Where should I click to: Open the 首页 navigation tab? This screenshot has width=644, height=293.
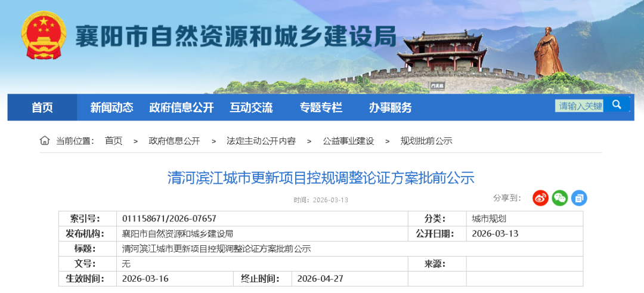(x=42, y=107)
